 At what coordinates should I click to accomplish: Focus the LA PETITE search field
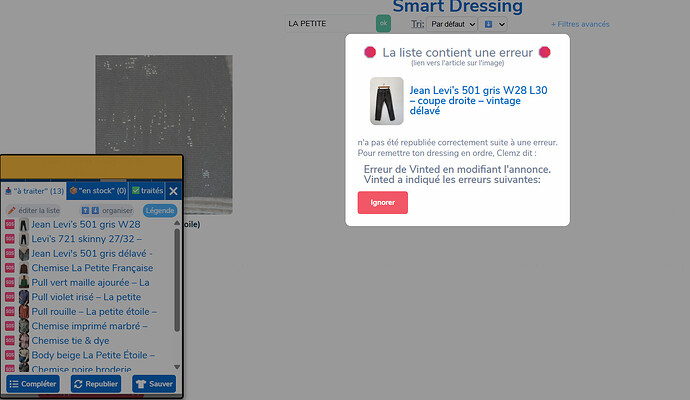330,24
